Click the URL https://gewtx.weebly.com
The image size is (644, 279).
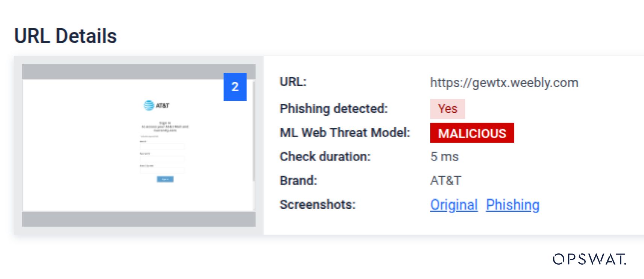[x=504, y=83]
